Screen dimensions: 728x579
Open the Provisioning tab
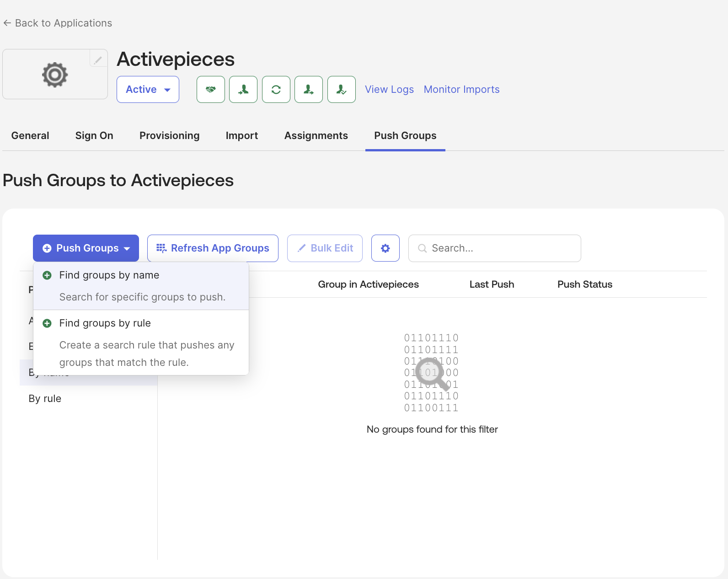[x=170, y=136]
